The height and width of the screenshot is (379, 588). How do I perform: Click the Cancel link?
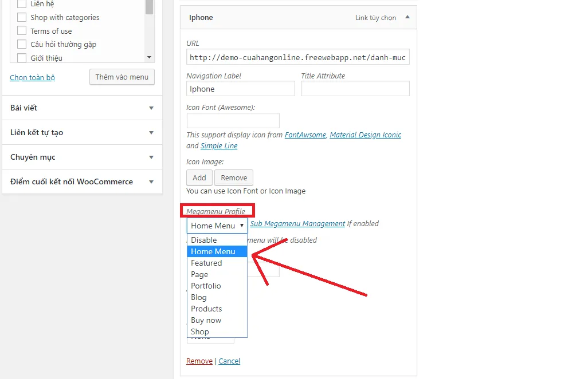pos(229,361)
